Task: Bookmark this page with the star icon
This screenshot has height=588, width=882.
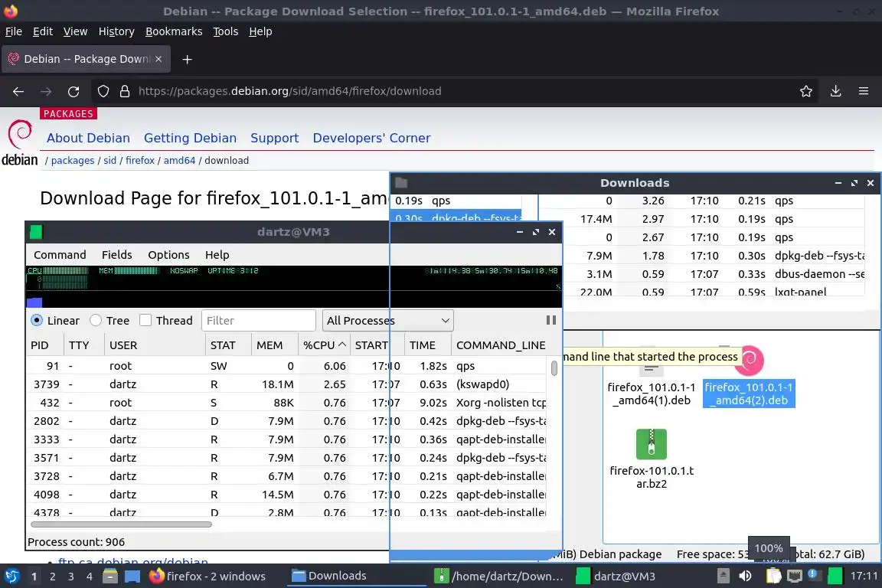Action: 806,91
